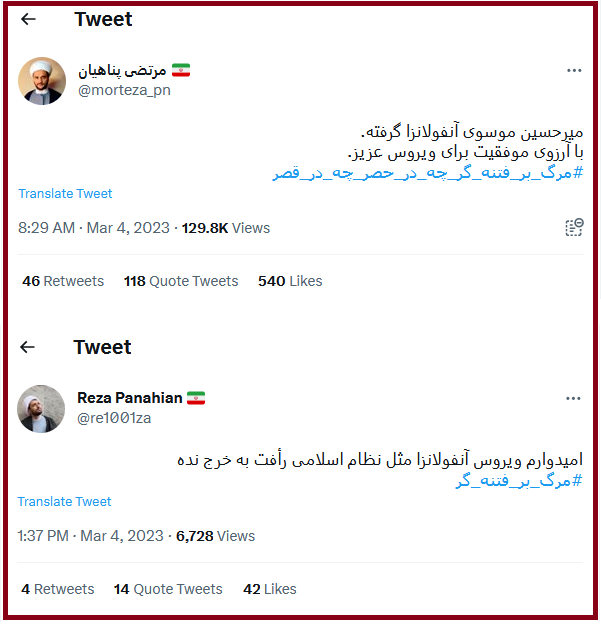View the 14 Quote Tweets list
601x632 pixels.
pyautogui.click(x=168, y=589)
